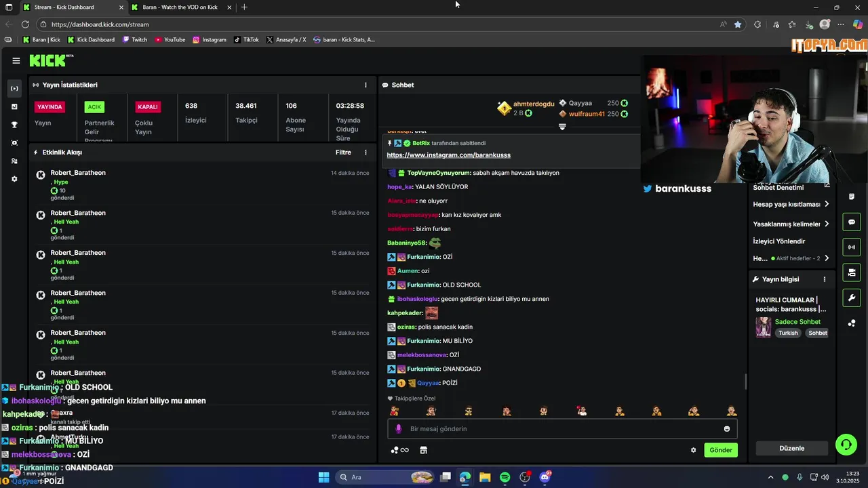Click the refresh page button
The height and width of the screenshot is (488, 868).
pyautogui.click(x=25, y=24)
